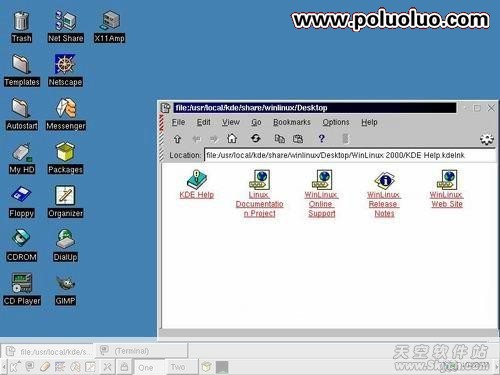Click the panel hide arrow at left

pos(3,367)
